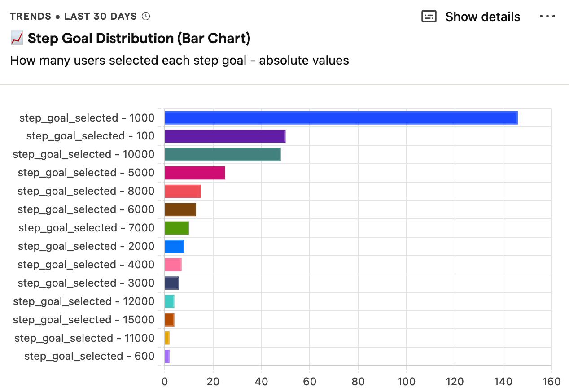Click the navy step goal 3000 bar
569x392 pixels.
pyautogui.click(x=172, y=283)
